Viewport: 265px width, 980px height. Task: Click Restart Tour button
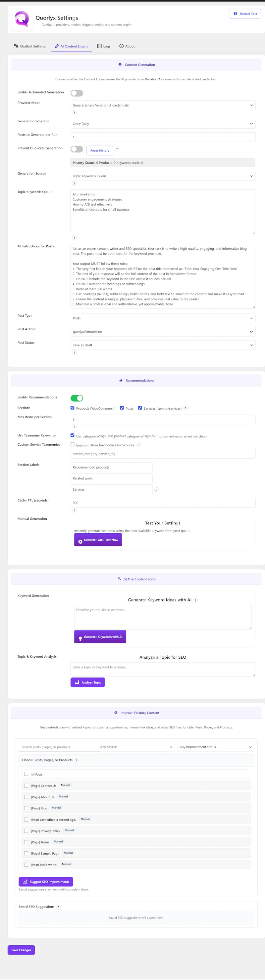pos(245,14)
